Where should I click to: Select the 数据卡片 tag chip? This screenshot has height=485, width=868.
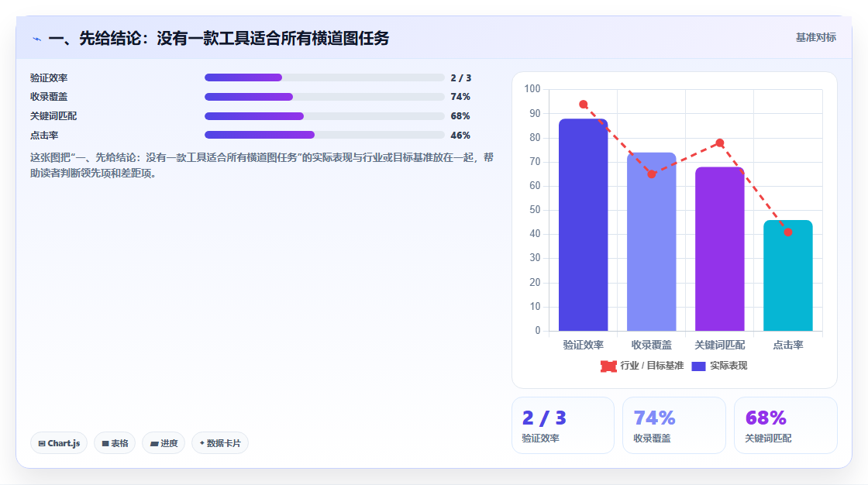click(220, 443)
